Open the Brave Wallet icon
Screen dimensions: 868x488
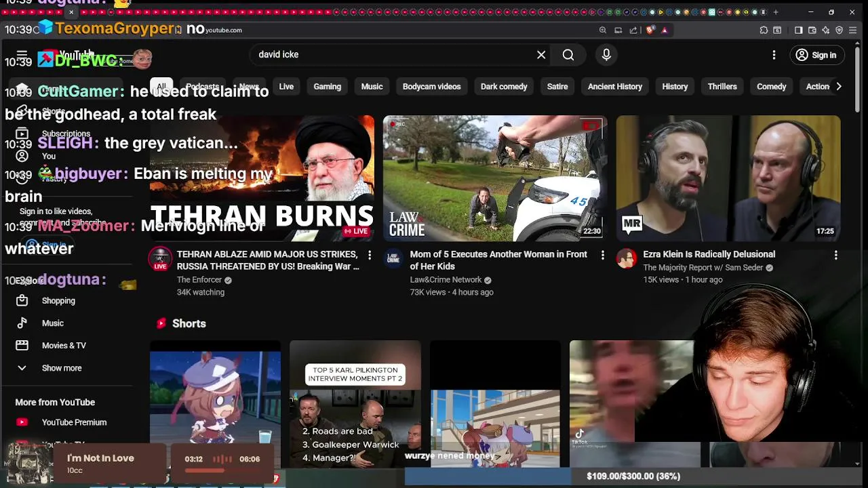click(812, 30)
